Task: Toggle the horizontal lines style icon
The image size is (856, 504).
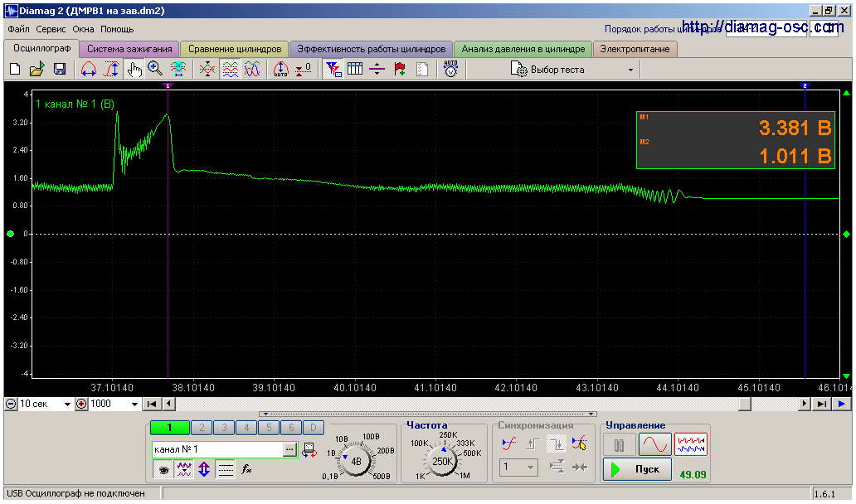Action: pos(225,469)
